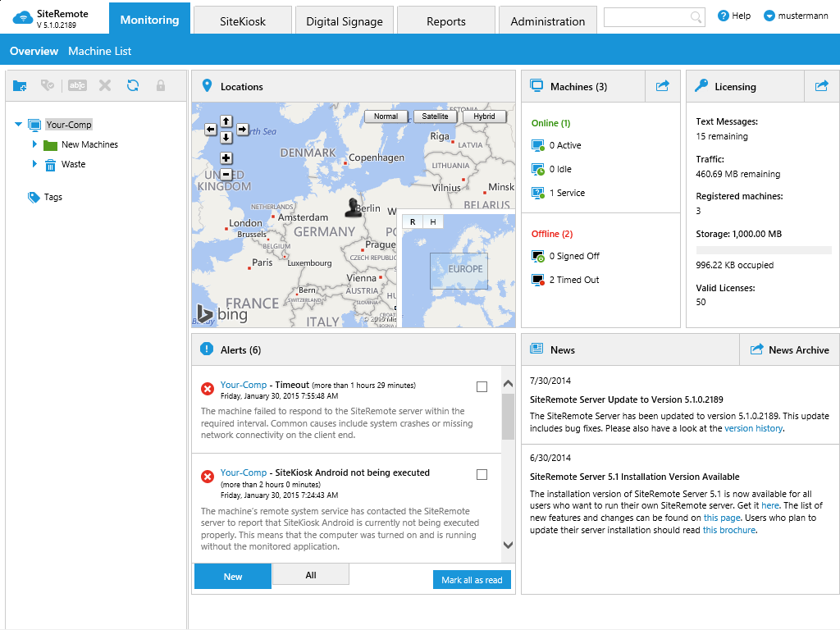This screenshot has height=630, width=840.
Task: Click Mark all as read button
Action: [x=472, y=580]
